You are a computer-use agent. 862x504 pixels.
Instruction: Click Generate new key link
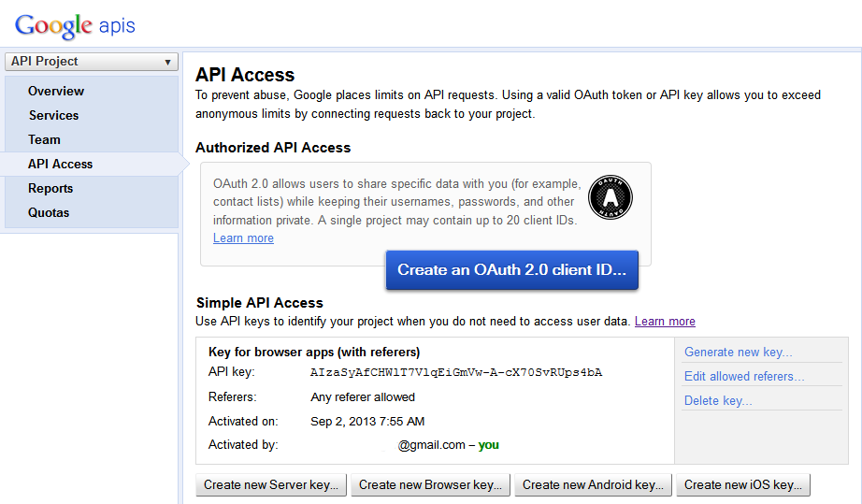pyautogui.click(x=739, y=353)
